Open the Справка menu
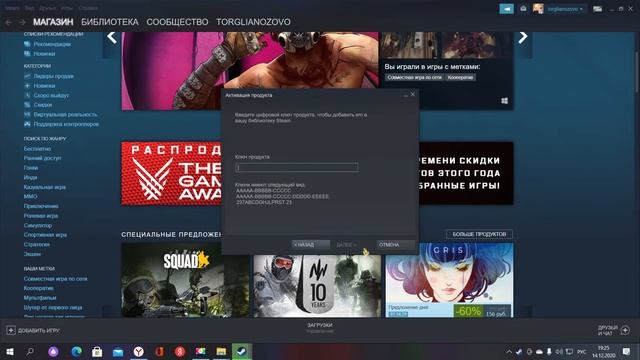 tap(88, 8)
